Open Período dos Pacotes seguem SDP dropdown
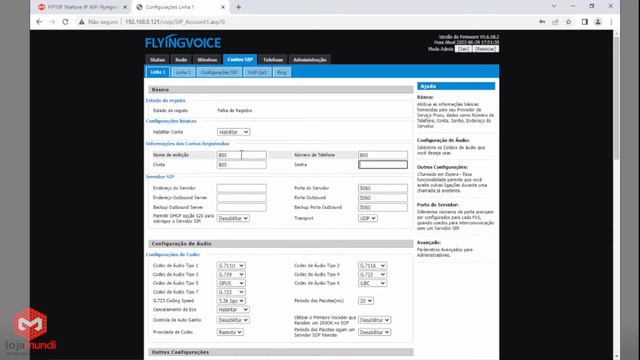The height and width of the screenshot is (360, 640). coord(374,332)
